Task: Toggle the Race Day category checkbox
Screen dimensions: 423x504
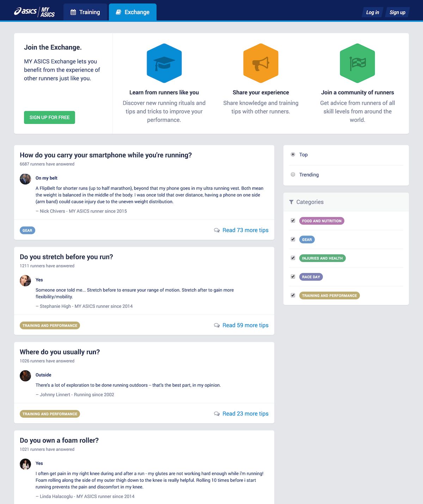Action: pos(293,276)
